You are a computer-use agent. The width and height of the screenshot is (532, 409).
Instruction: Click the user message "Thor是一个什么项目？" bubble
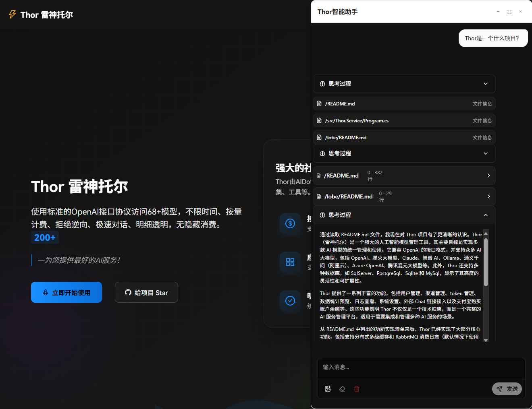(493, 38)
